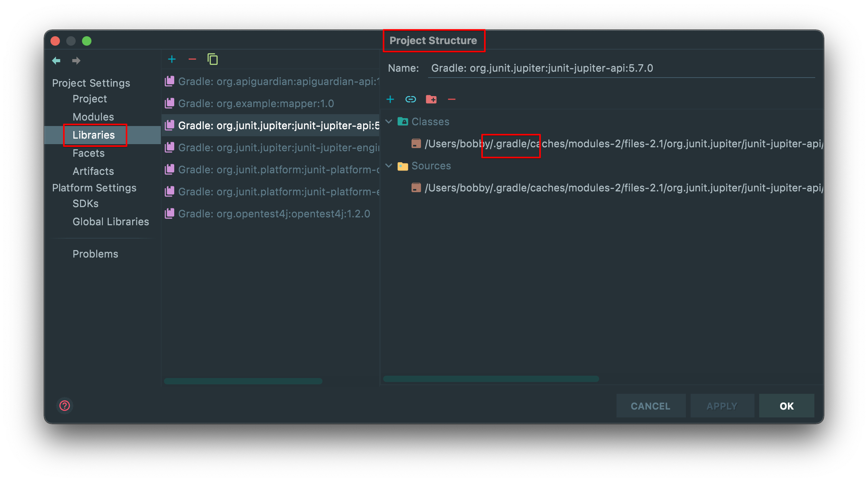This screenshot has width=868, height=482.
Task: Remove selected root with minus icon
Action: 451,99
